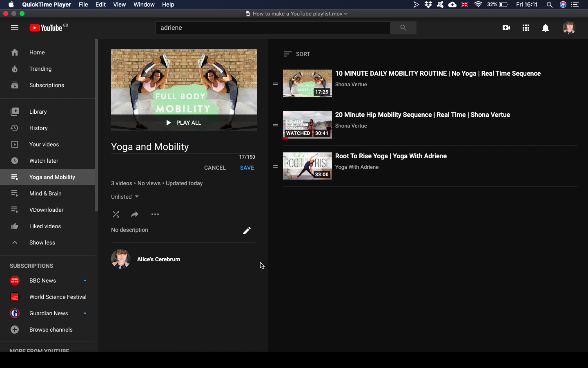Open Watch later in the sidebar
This screenshot has width=588, height=368.
pyautogui.click(x=47, y=161)
